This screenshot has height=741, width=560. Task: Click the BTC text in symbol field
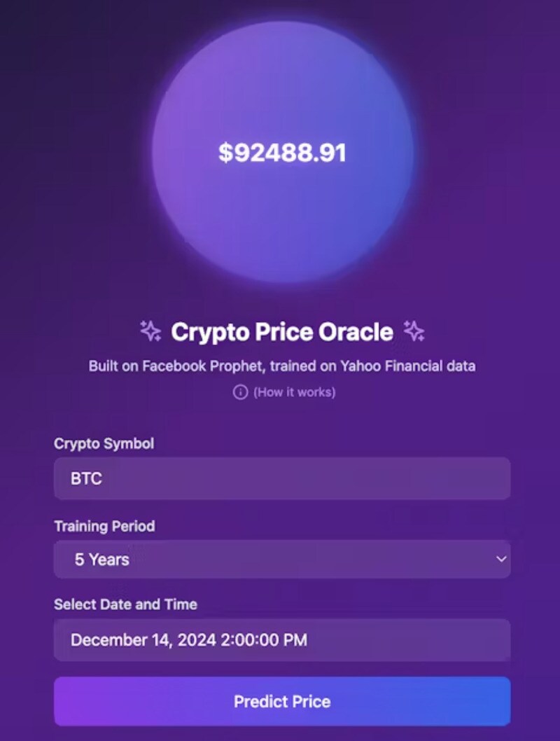(x=86, y=479)
